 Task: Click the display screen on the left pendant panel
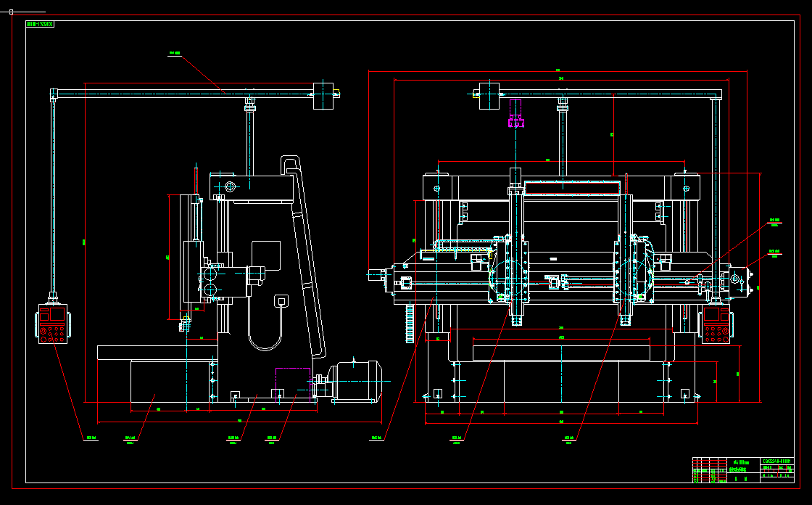click(x=57, y=314)
